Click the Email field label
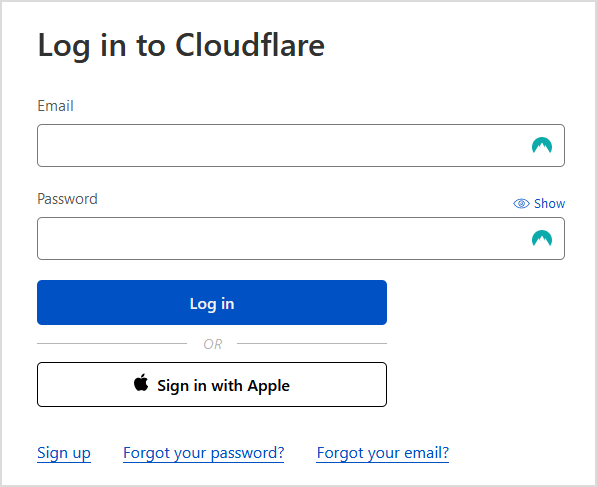Image resolution: width=597 pixels, height=487 pixels. coord(55,106)
